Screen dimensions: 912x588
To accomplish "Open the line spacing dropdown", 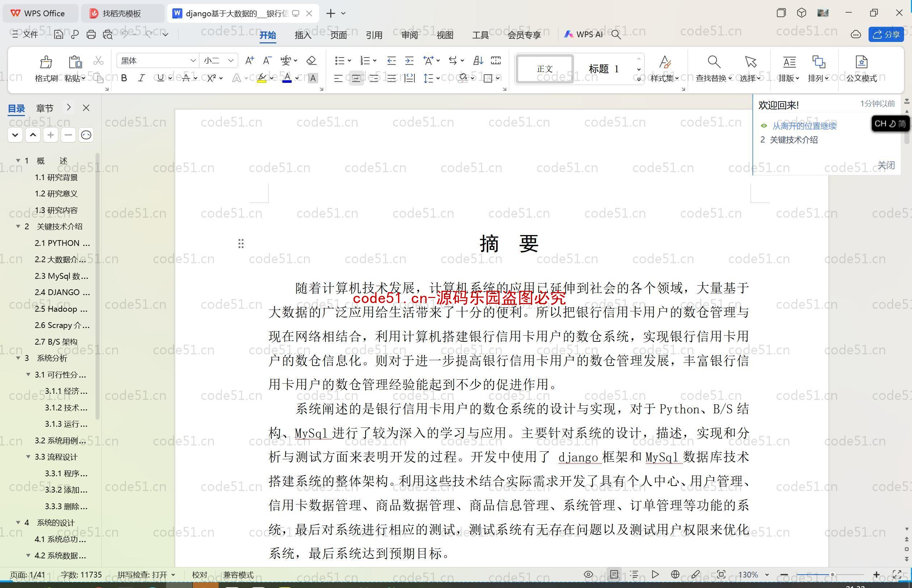I will [x=438, y=78].
